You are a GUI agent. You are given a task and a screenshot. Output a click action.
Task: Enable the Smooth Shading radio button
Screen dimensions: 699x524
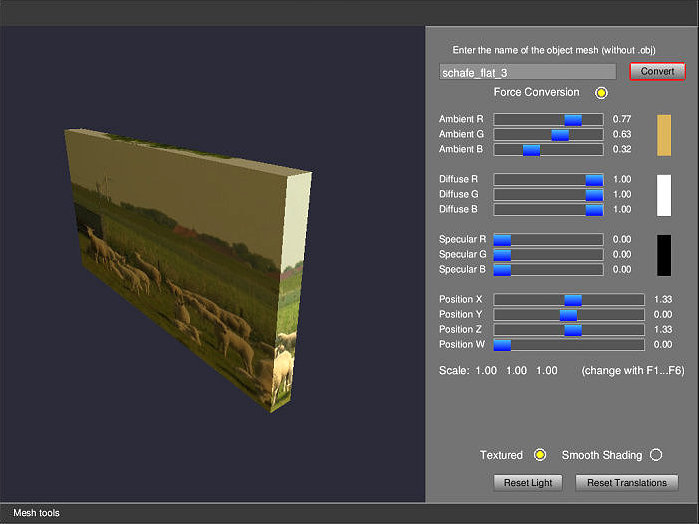[656, 455]
